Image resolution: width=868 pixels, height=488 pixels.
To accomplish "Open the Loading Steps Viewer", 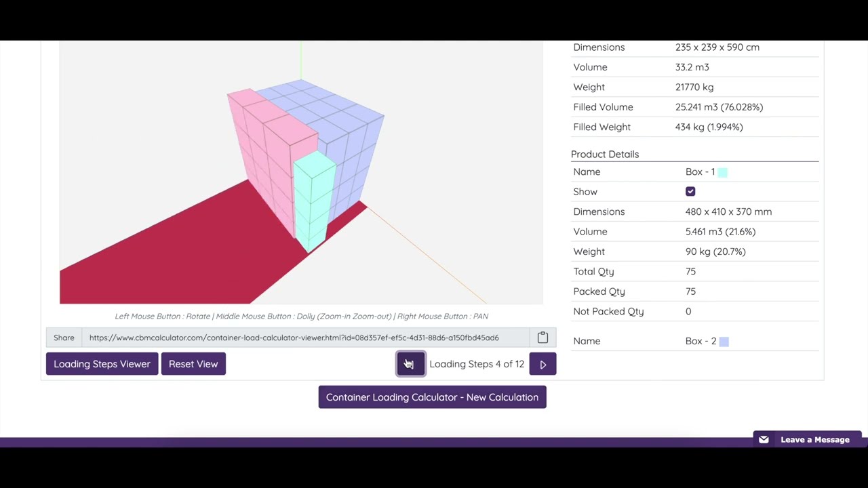I will click(102, 364).
